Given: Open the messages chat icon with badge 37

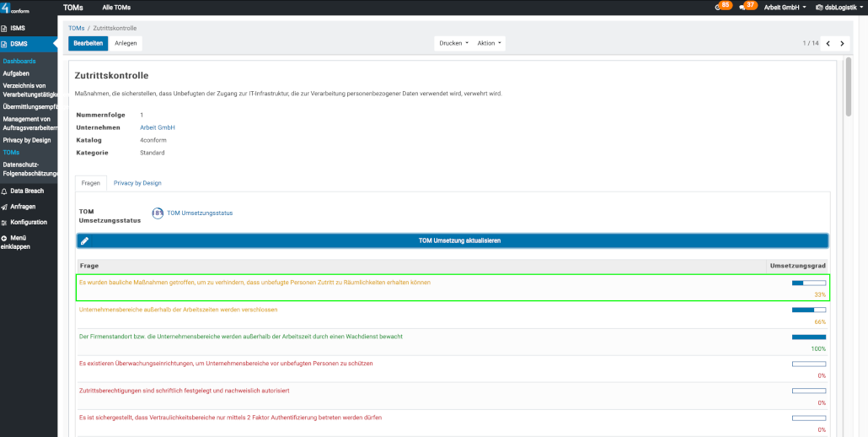Looking at the screenshot, I should click(742, 7).
